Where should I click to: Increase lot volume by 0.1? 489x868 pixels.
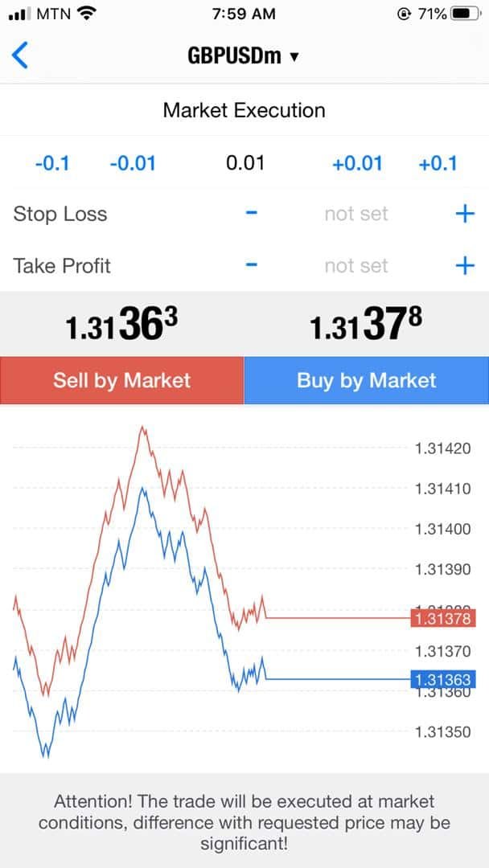tap(438, 164)
